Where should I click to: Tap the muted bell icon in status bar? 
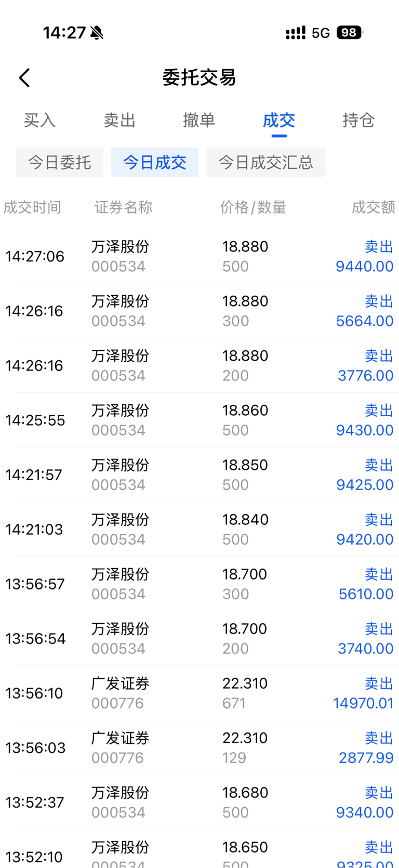(x=97, y=33)
